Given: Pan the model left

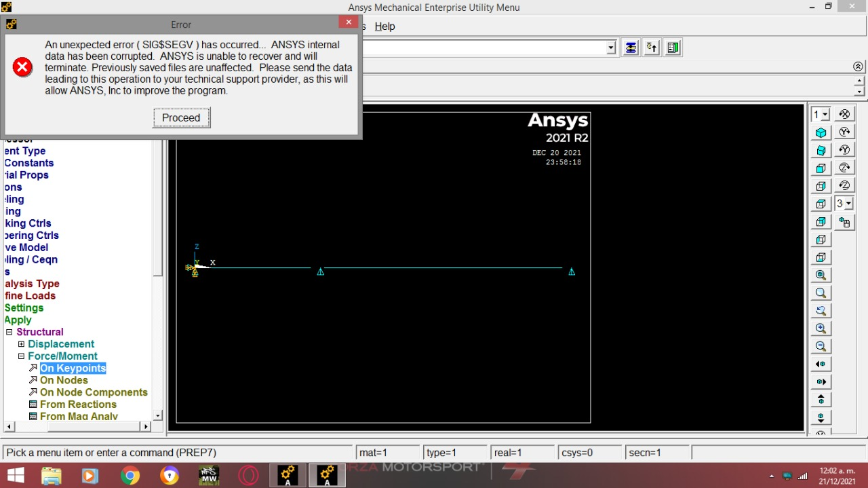Looking at the screenshot, I should coord(821,364).
